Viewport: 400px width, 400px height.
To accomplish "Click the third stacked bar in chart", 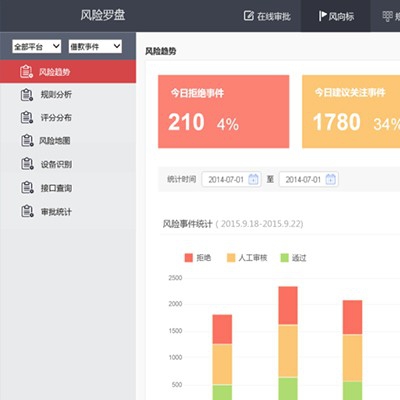I will point(352,350).
